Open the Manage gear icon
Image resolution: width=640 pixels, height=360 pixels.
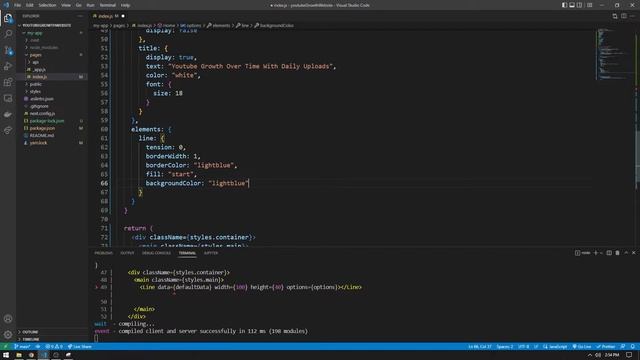coord(8,335)
